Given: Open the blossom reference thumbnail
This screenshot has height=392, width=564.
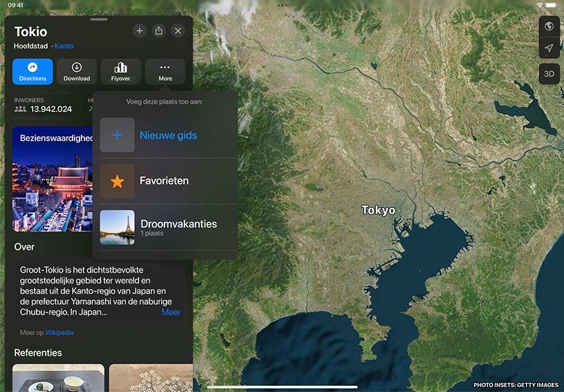Looking at the screenshot, I should (x=151, y=378).
